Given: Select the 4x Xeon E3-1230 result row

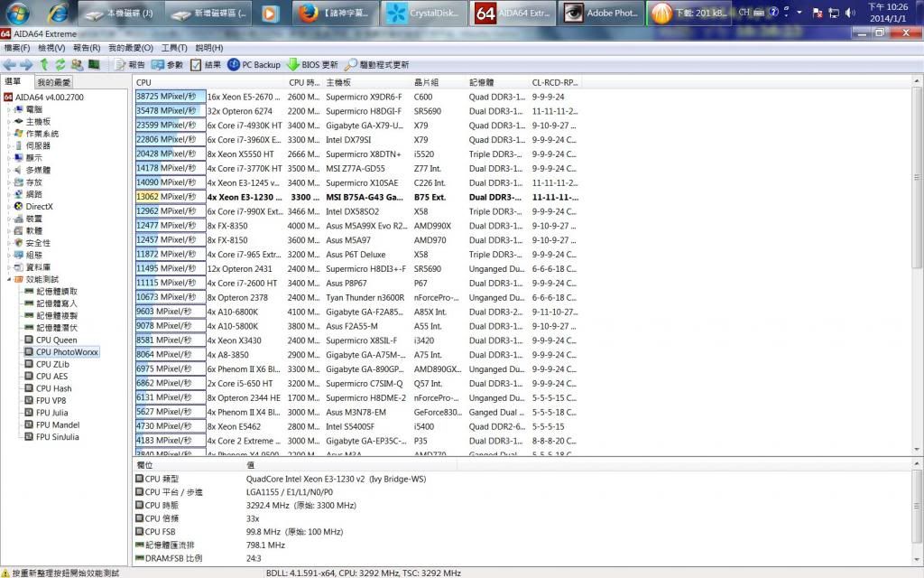Looking at the screenshot, I should (357, 197).
